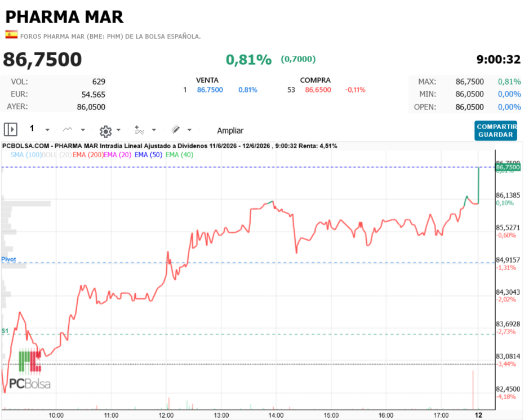Toggle the EMA (200) indicator label
This screenshot has width=524, height=420.
[88, 155]
